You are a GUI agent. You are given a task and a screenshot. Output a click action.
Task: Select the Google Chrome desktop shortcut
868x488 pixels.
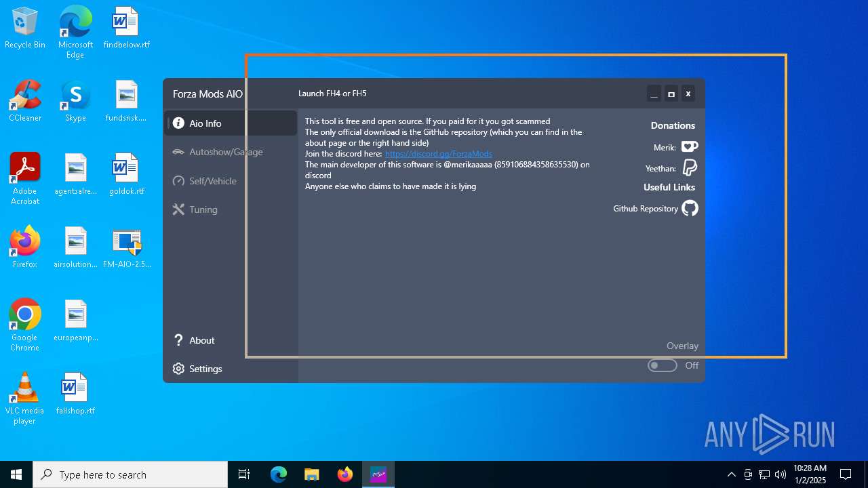[25, 325]
